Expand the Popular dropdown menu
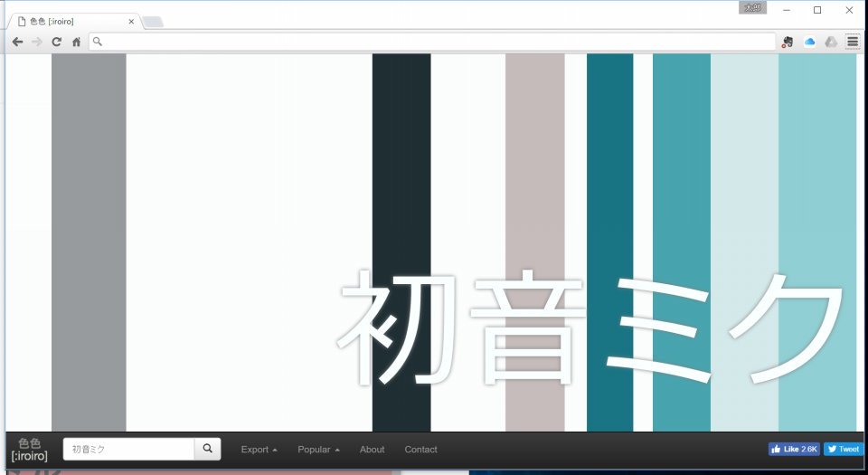This screenshot has width=868, height=475. coord(319,450)
